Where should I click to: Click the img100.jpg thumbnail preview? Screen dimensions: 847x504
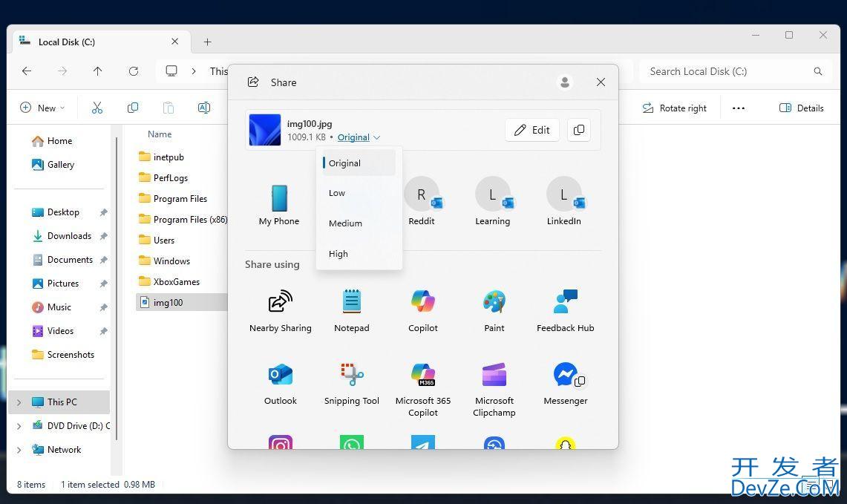(x=265, y=130)
